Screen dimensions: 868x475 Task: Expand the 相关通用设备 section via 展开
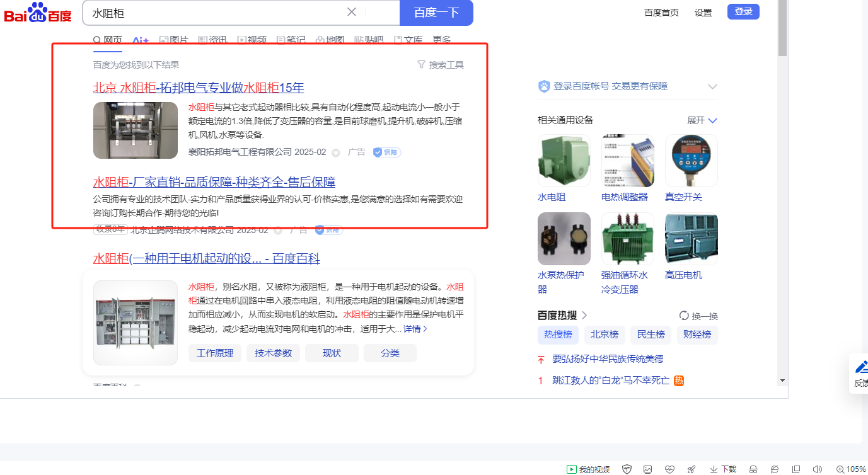click(702, 120)
